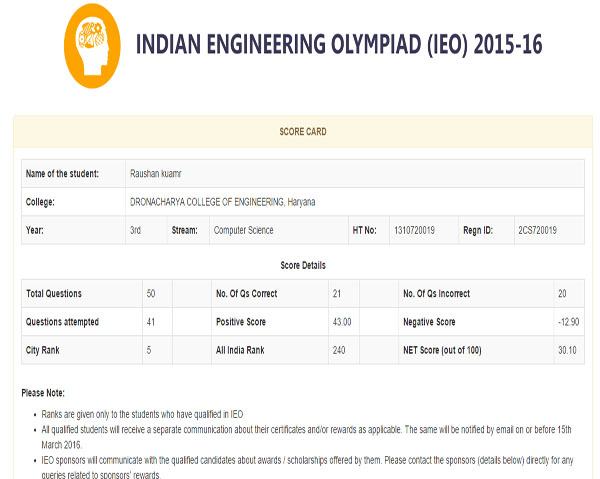Screen dimensions: 600x479
Task: Click the 'Stream:' label
Action: [184, 230]
